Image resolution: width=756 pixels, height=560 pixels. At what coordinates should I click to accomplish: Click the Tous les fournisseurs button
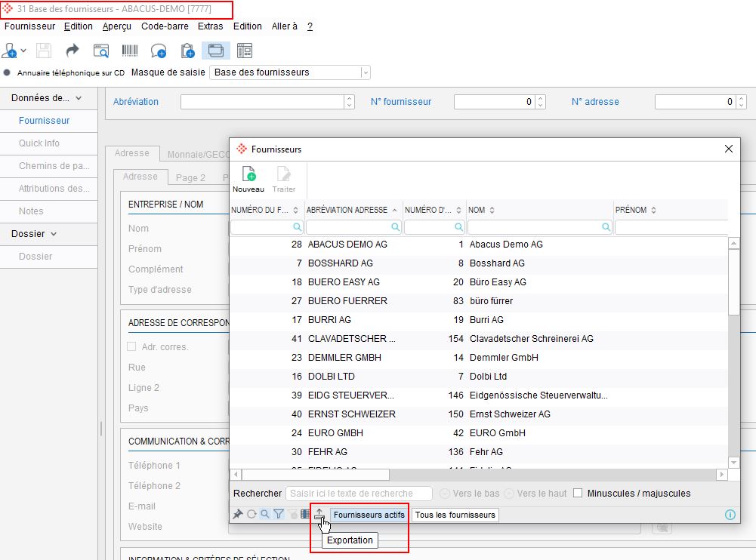pyautogui.click(x=455, y=515)
